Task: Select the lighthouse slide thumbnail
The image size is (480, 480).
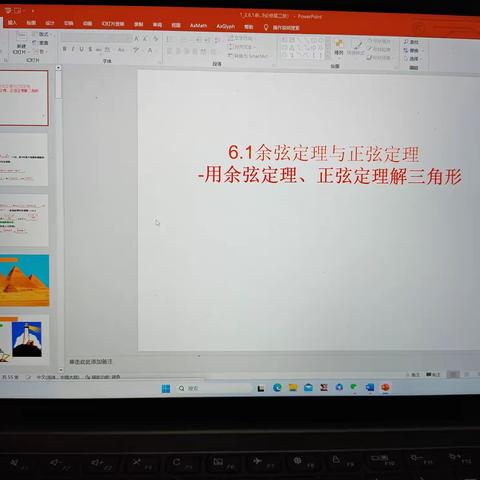Action: [24, 340]
